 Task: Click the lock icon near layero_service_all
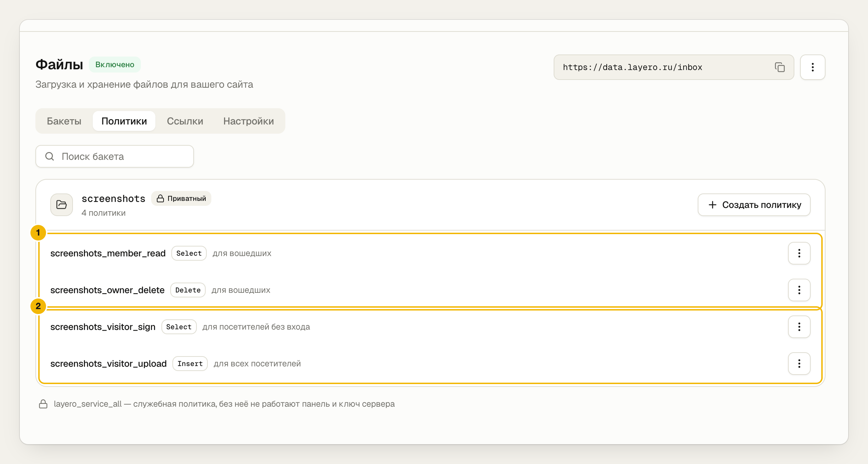pos(43,404)
